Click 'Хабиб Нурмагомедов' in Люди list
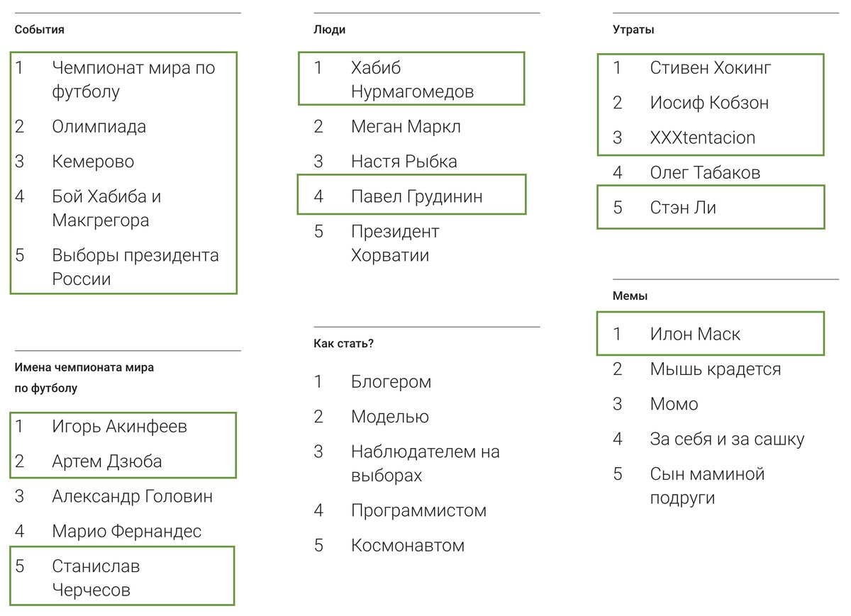This screenshot has width=851, height=616. (412, 79)
